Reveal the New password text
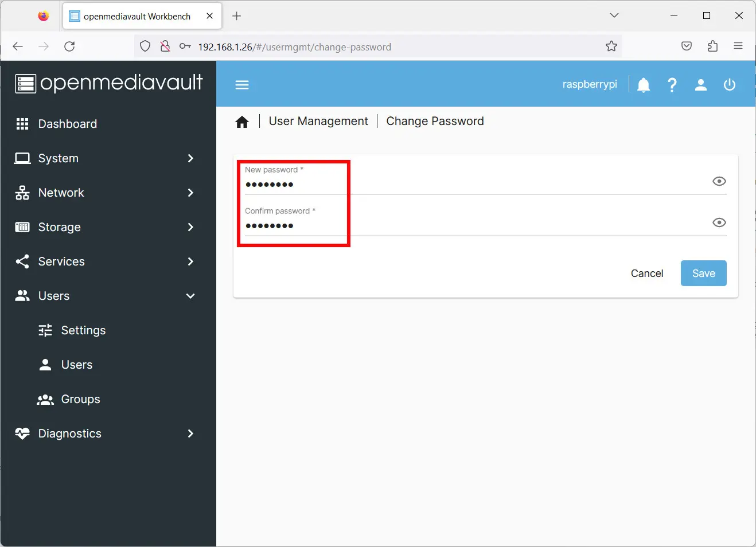The width and height of the screenshot is (756, 547). (719, 181)
